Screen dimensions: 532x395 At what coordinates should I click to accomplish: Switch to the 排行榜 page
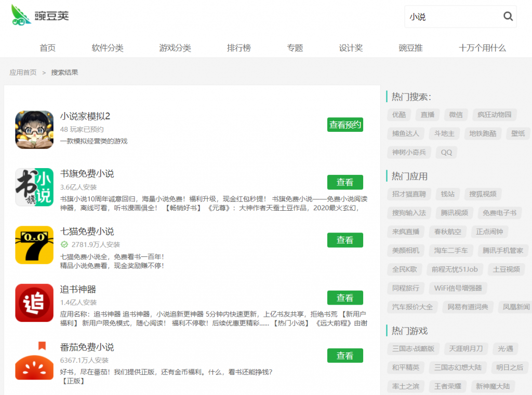[x=239, y=48]
